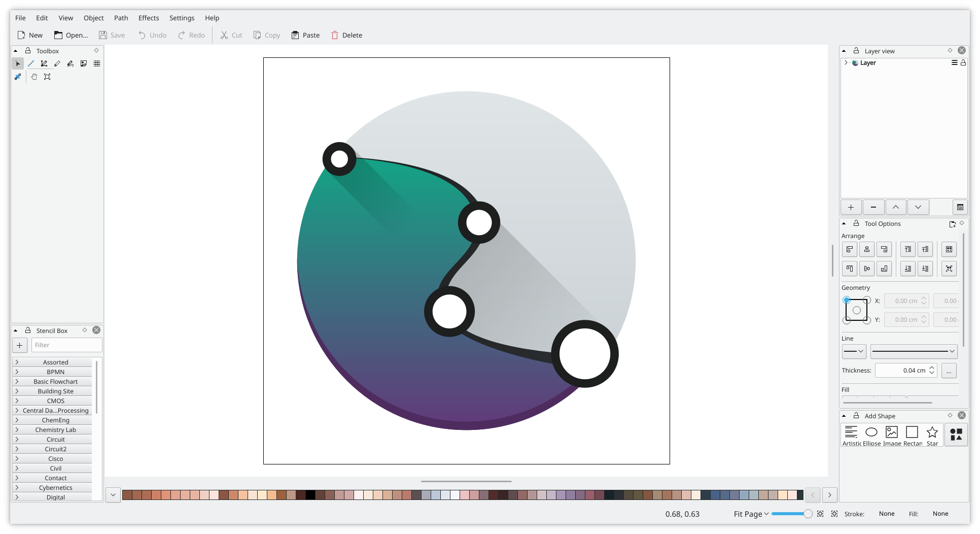Select the Ellipse shape in Add Shape panel
The width and height of the screenshot is (980, 534).
[871, 432]
